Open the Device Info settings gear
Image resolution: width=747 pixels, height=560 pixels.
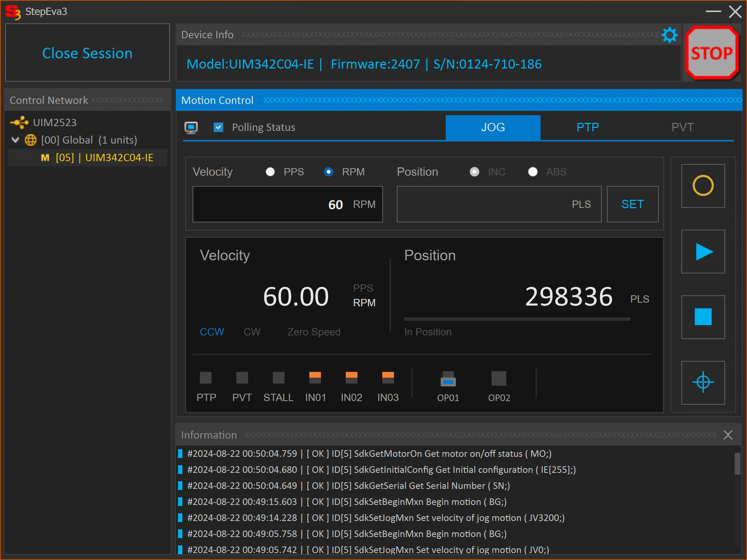click(x=669, y=35)
